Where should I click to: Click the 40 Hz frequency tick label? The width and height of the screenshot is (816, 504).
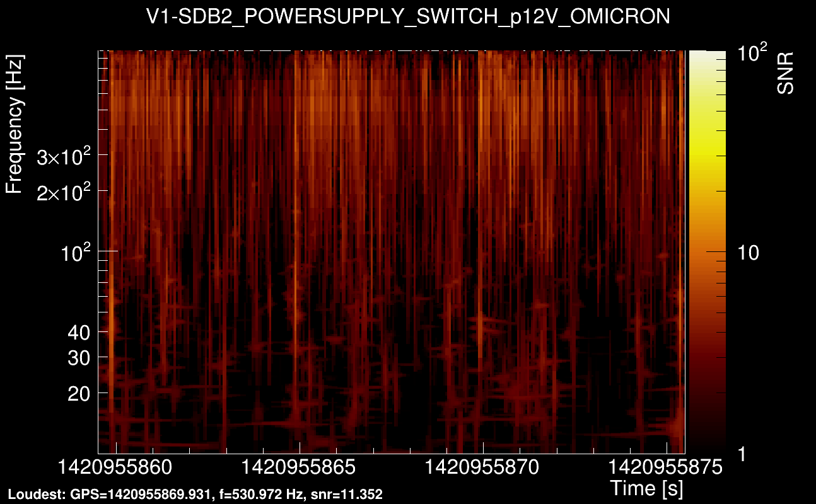[x=79, y=332]
